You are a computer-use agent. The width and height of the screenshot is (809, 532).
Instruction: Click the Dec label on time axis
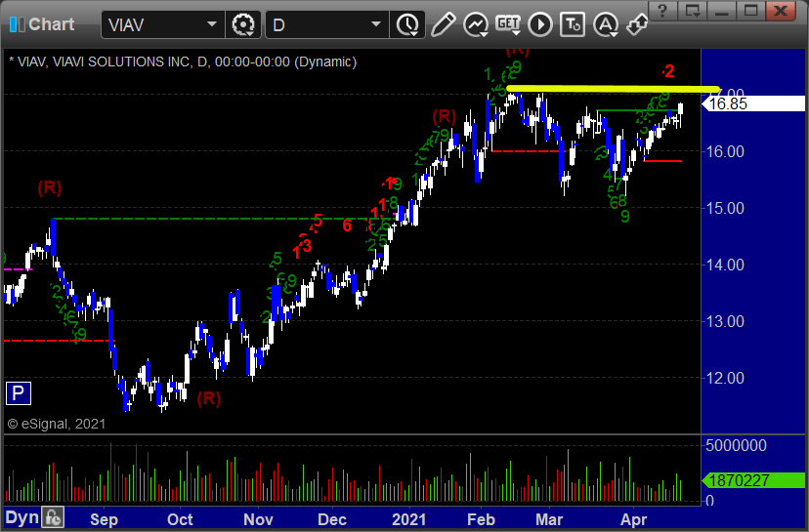(x=332, y=519)
